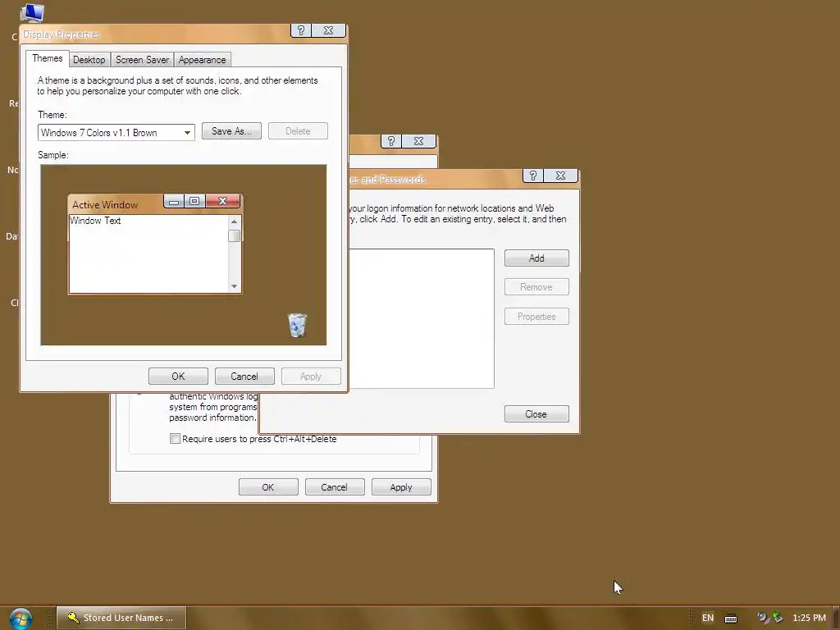Click help button in Stored User Names dialog

pos(533,176)
